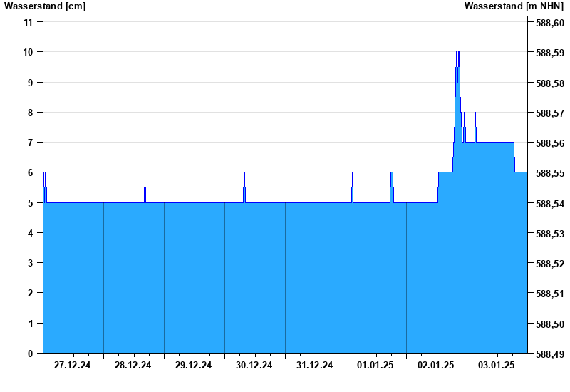Click the 10 cm peak on 02.01.25
570x392 pixels.
(x=457, y=53)
